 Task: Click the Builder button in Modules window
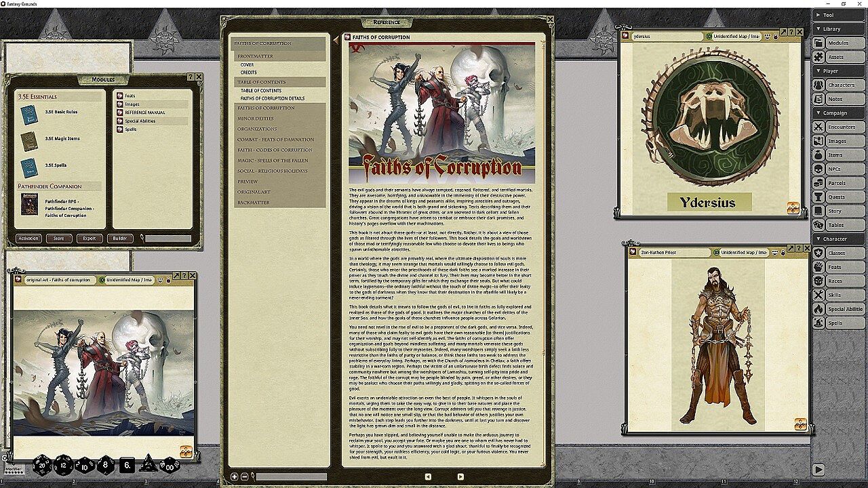(x=120, y=239)
